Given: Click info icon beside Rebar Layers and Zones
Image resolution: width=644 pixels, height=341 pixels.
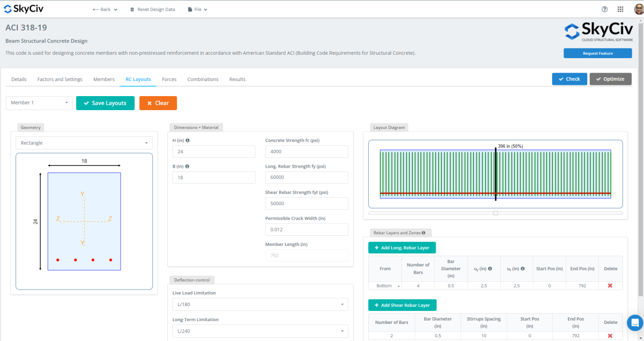Looking at the screenshot, I should 423,233.
